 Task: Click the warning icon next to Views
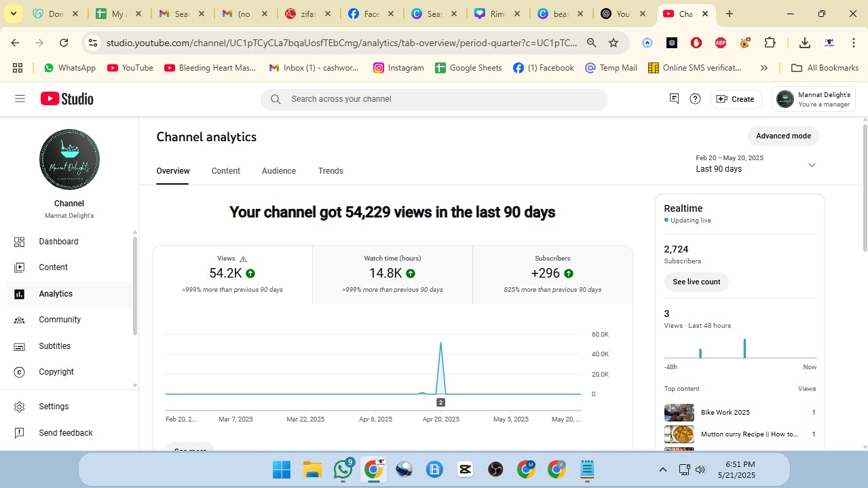[243, 259]
